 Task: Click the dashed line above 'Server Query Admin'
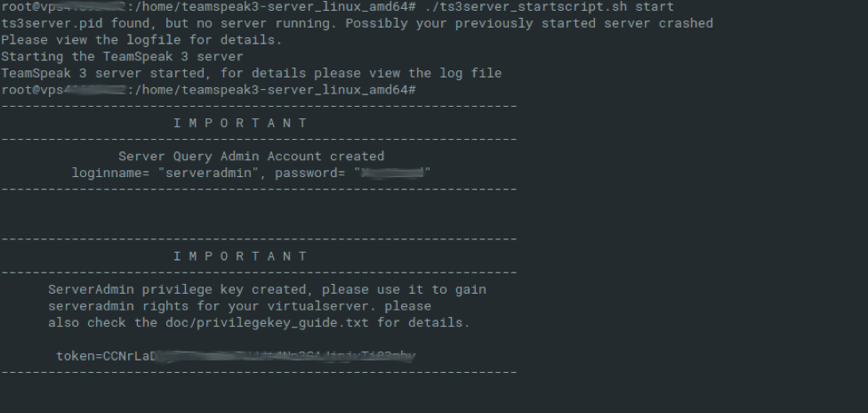click(x=258, y=140)
